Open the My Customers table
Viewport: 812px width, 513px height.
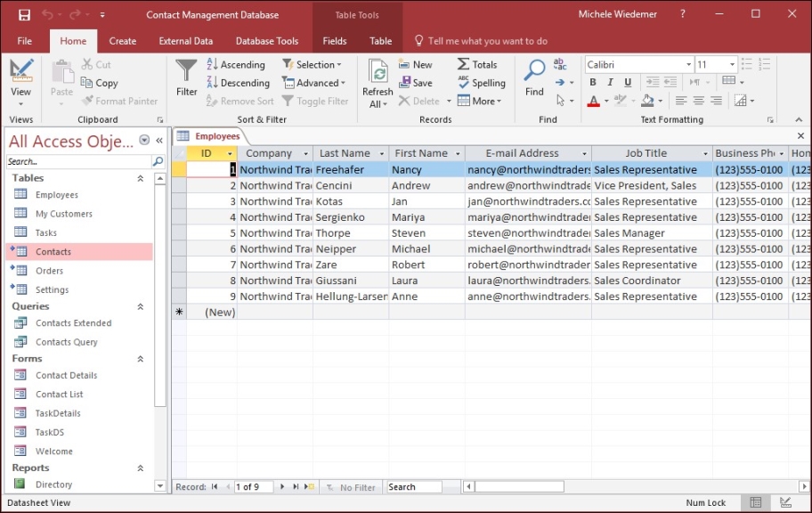80,214
